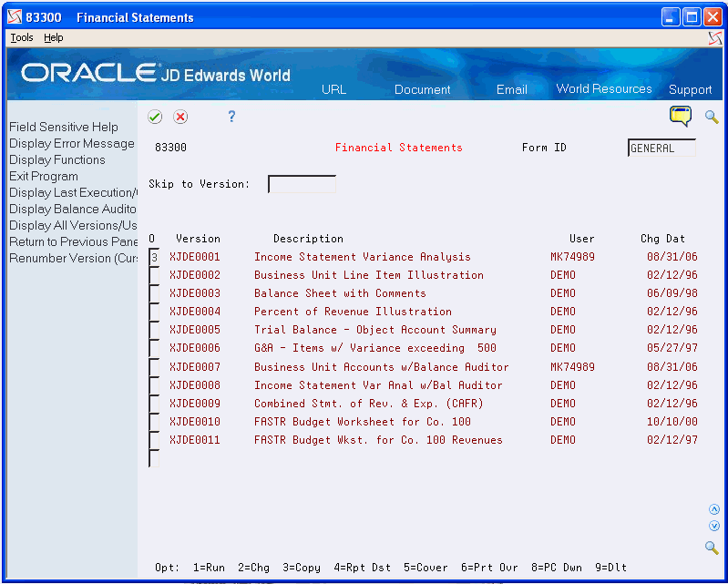The width and height of the screenshot is (728, 584).
Task: Open the blue question mark help icon
Action: [x=231, y=116]
